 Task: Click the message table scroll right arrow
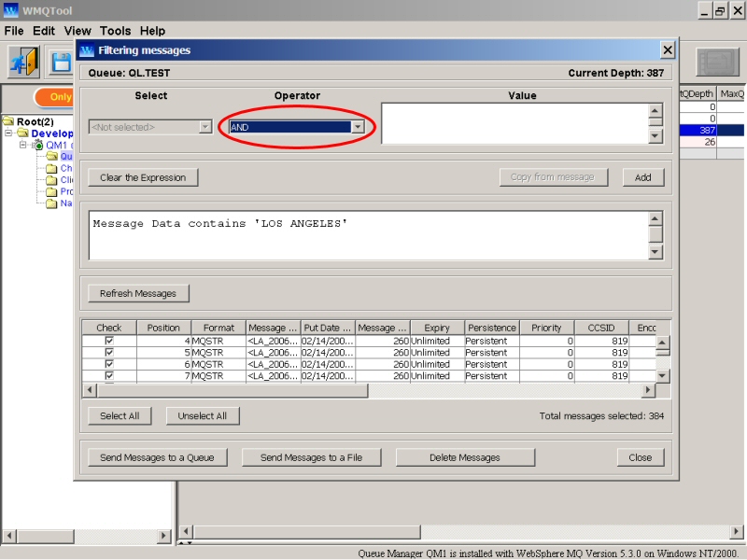click(647, 390)
